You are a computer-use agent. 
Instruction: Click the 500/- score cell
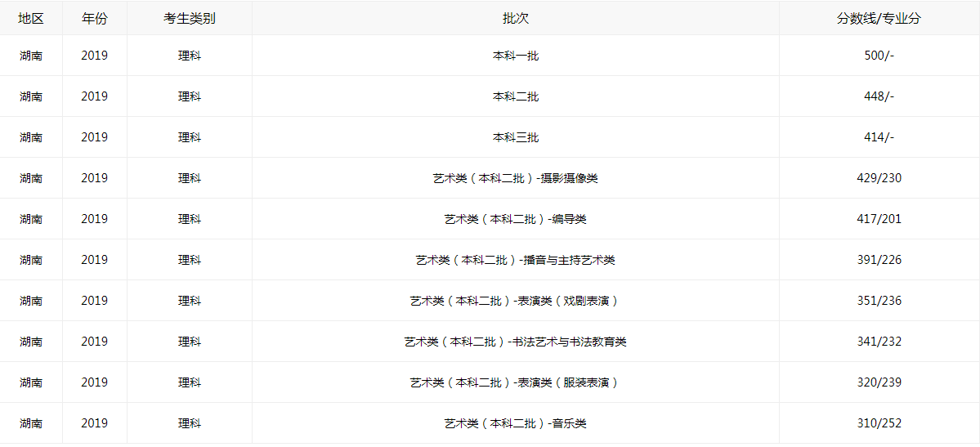pos(879,56)
